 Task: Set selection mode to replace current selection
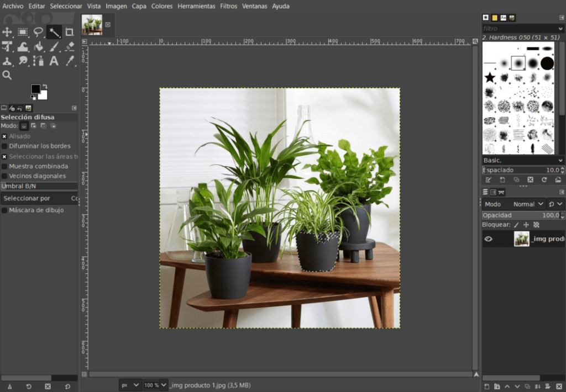click(24, 126)
